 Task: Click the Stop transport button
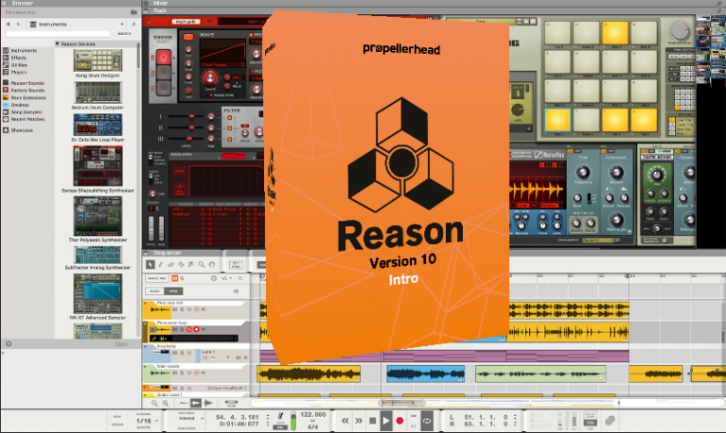(372, 420)
